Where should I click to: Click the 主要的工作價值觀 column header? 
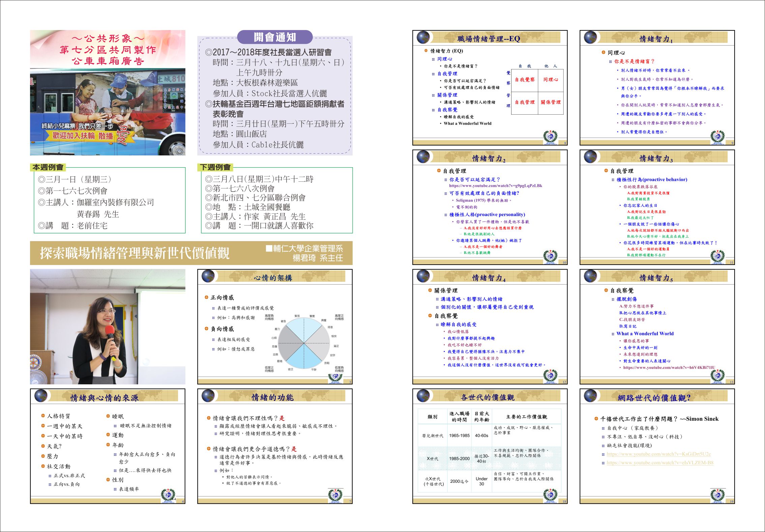click(526, 417)
